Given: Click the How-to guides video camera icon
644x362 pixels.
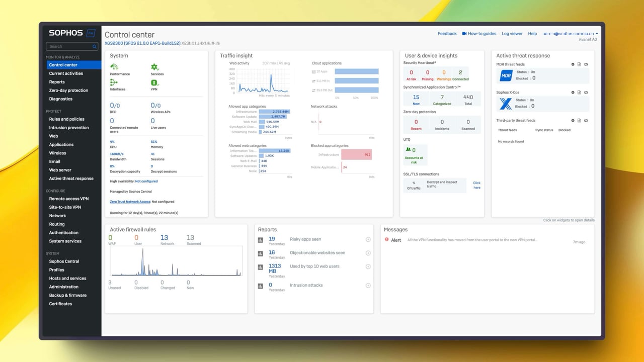Looking at the screenshot, I should (x=464, y=34).
